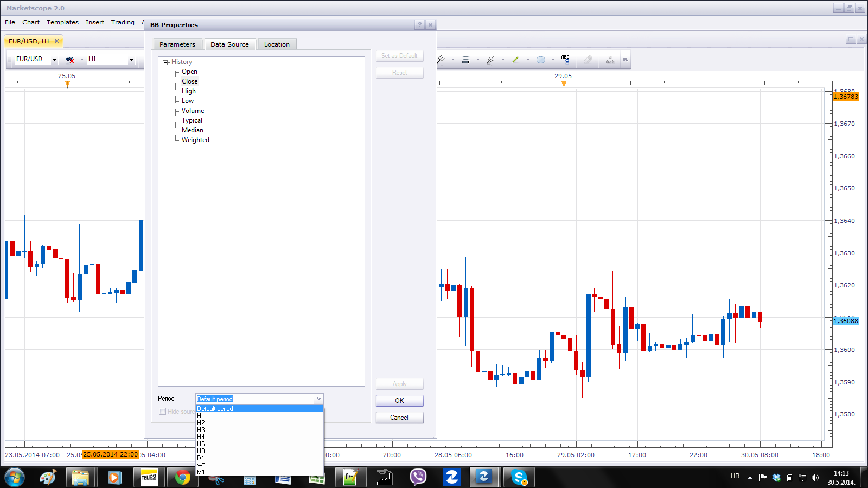The image size is (868, 488).
Task: Open Windows Start menu
Action: click(15, 477)
